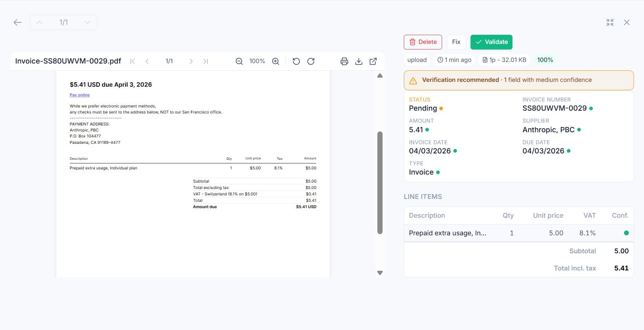Click the Conf. column header
Image resolution: width=644 pixels, height=330 pixels.
tap(620, 215)
